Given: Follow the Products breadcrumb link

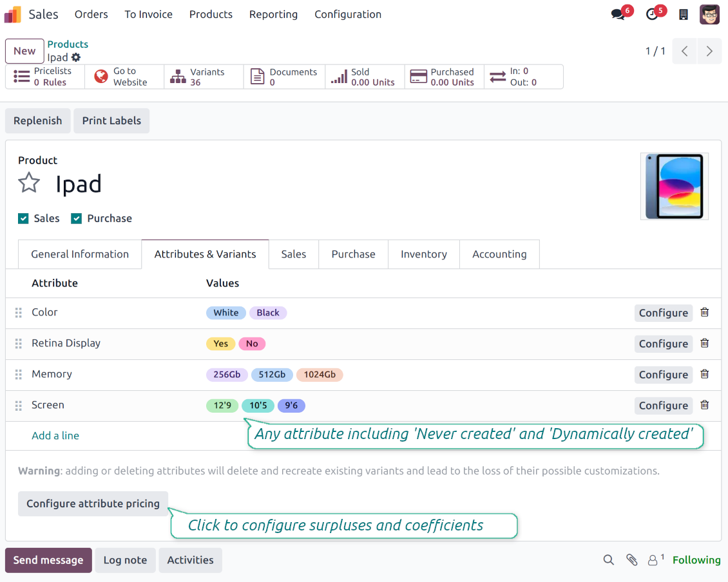Looking at the screenshot, I should [x=68, y=44].
